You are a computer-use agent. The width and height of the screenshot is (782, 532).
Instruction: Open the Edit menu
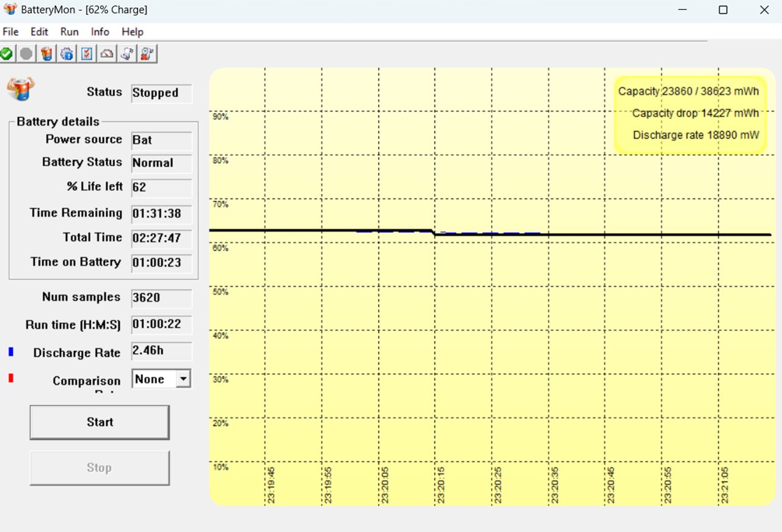pos(39,32)
